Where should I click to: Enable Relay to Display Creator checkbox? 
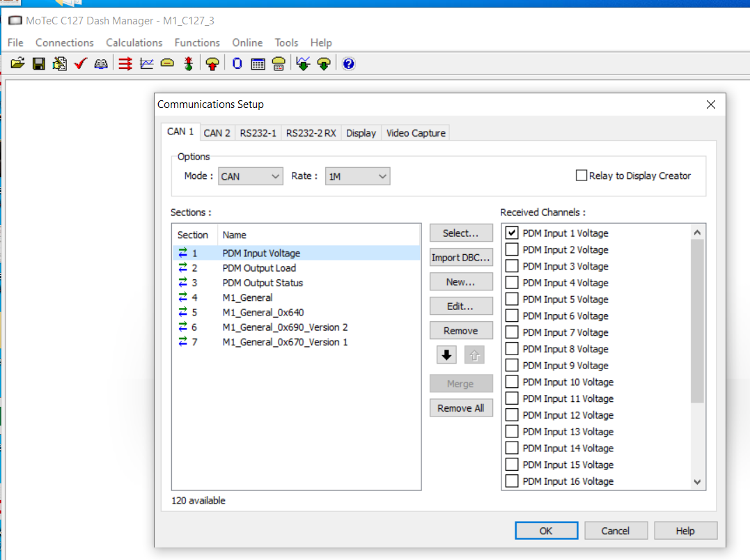point(581,176)
